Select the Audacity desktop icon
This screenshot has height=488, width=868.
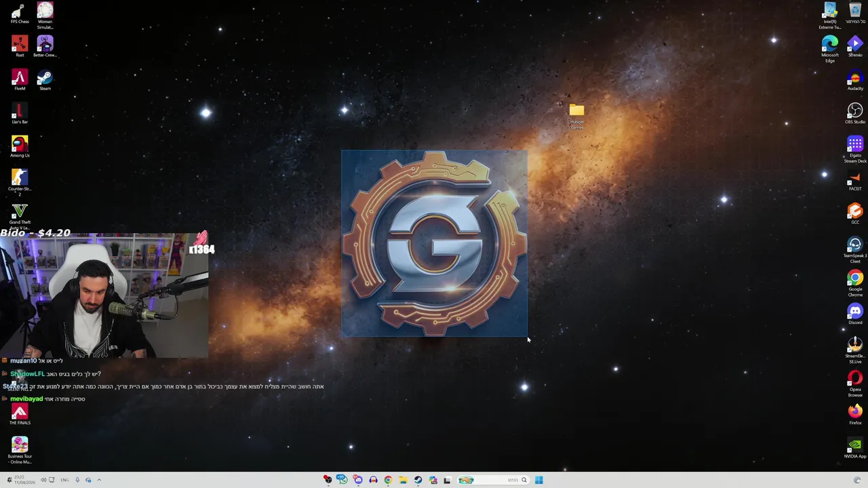point(855,80)
